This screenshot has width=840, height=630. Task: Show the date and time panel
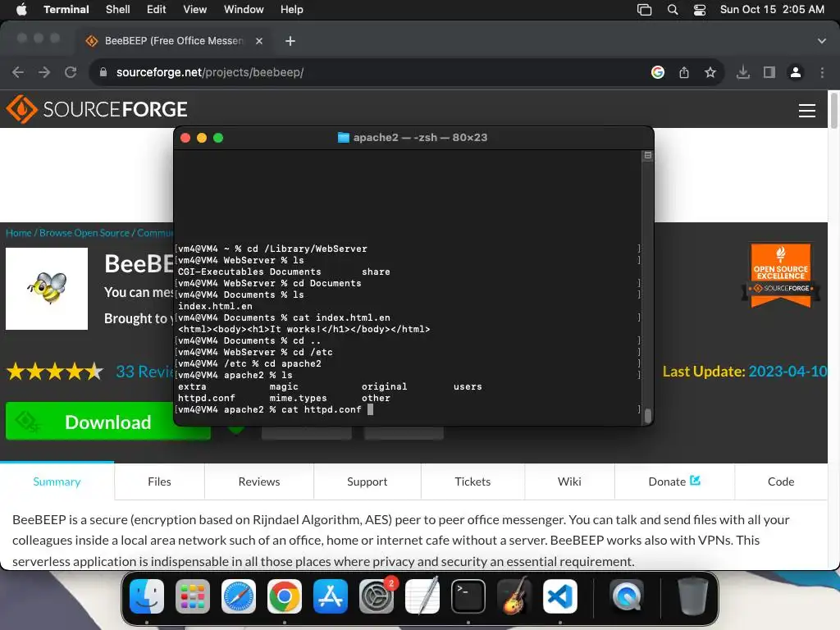pos(772,10)
